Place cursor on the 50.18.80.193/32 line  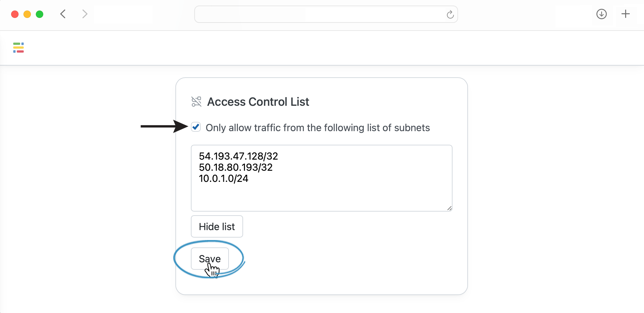coord(236,167)
